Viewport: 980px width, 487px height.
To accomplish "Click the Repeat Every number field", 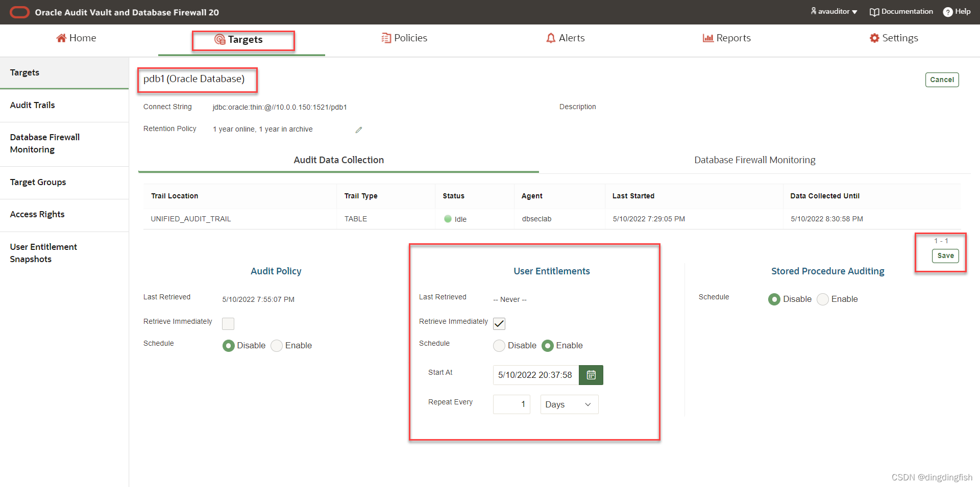I will (511, 405).
